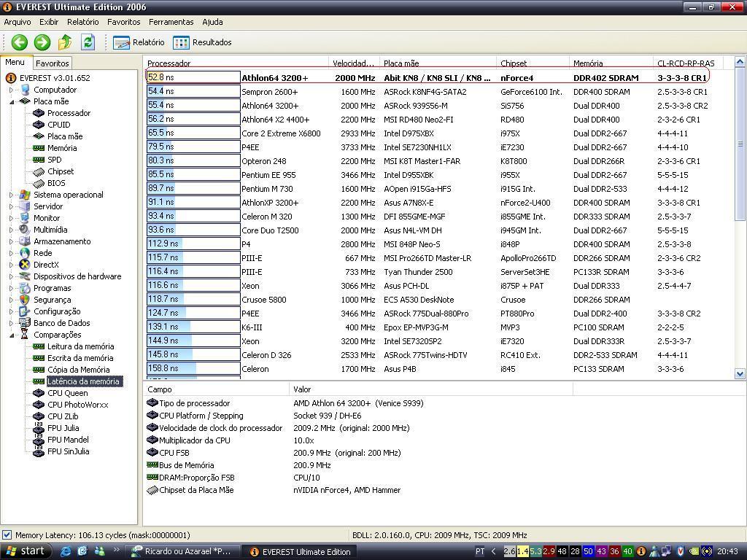Expand the Servidor tree node

12,206
